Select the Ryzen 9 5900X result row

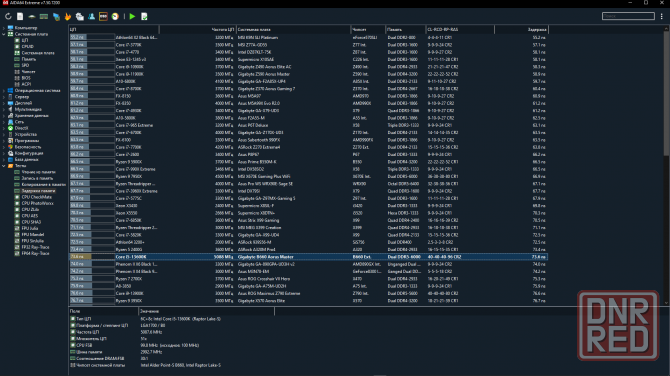click(x=308, y=162)
